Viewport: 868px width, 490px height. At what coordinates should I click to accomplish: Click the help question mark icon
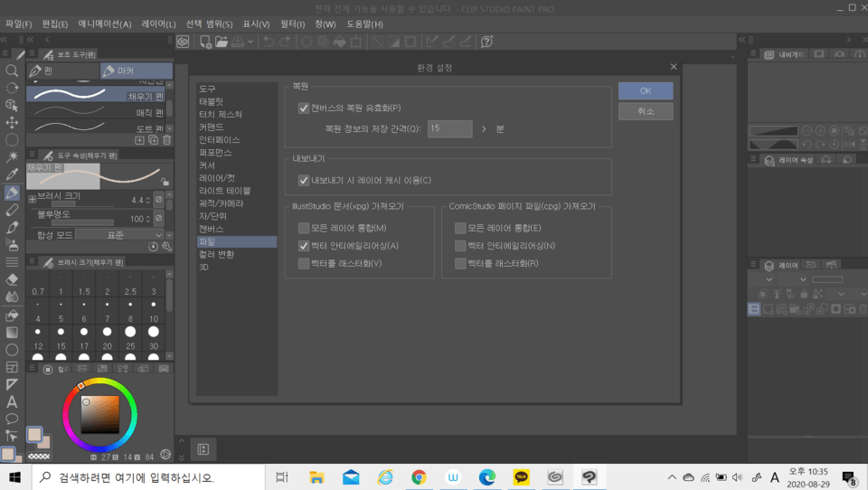(486, 42)
